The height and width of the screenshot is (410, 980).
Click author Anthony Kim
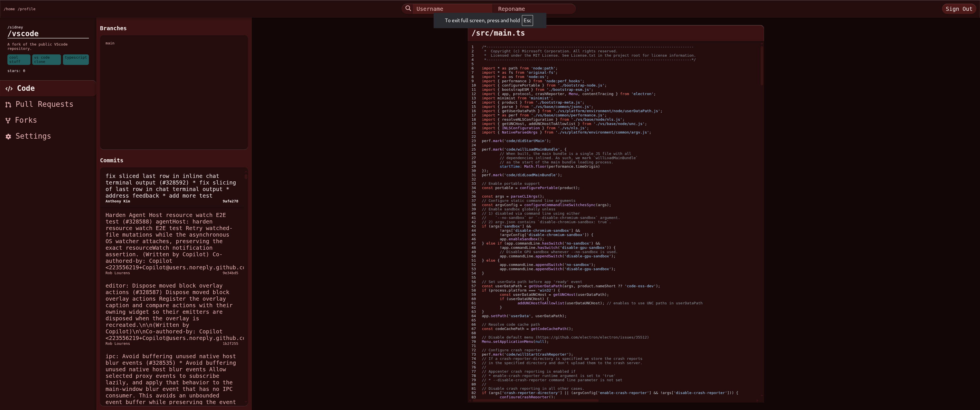coord(118,201)
